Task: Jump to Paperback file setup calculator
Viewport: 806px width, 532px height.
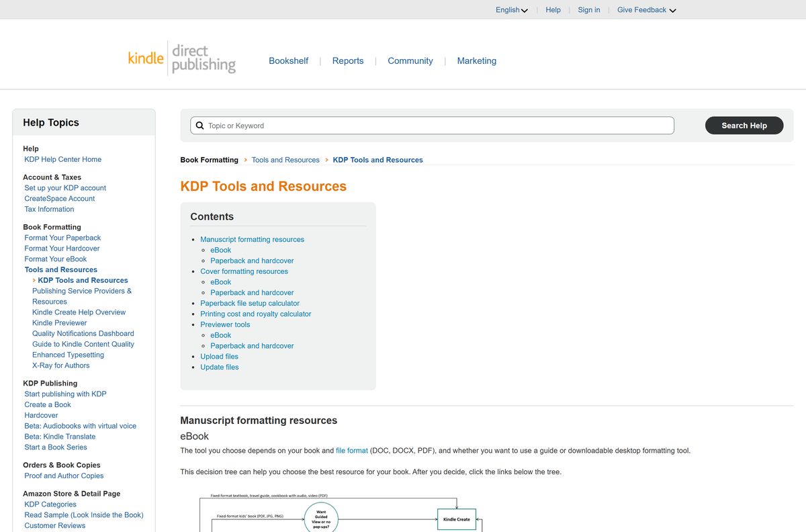Action: [x=250, y=304]
